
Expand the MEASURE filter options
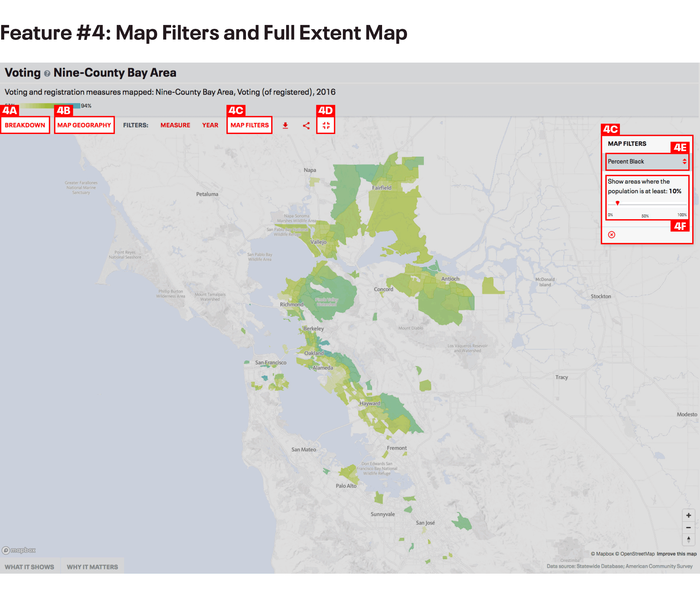tap(175, 125)
